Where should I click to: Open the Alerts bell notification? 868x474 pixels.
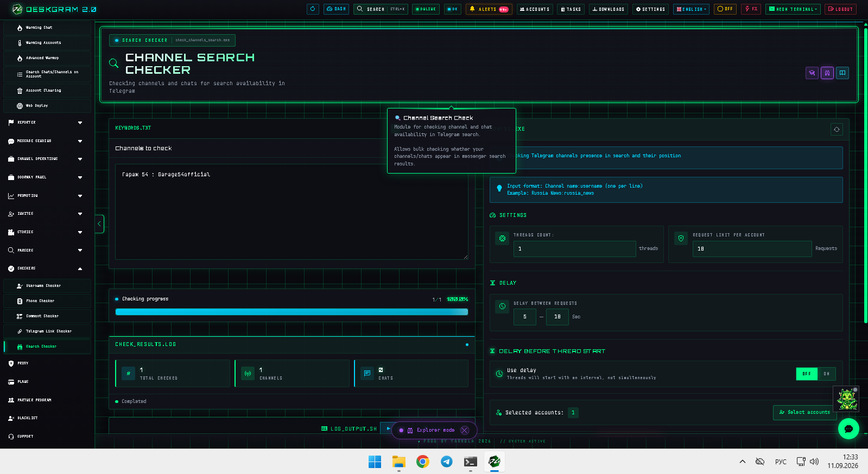coord(489,9)
